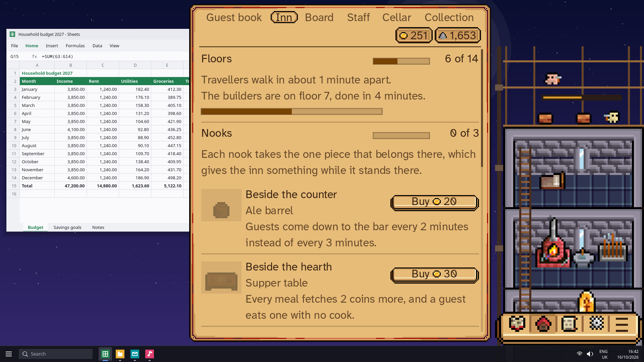Open the Formulas menu in Sheets
The width and height of the screenshot is (644, 362).
click(x=75, y=46)
